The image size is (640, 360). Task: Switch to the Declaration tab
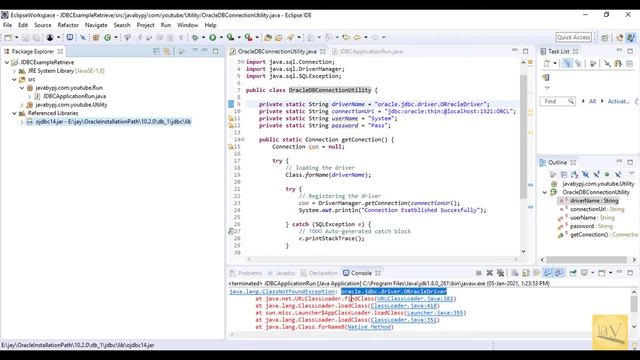coord(319,273)
